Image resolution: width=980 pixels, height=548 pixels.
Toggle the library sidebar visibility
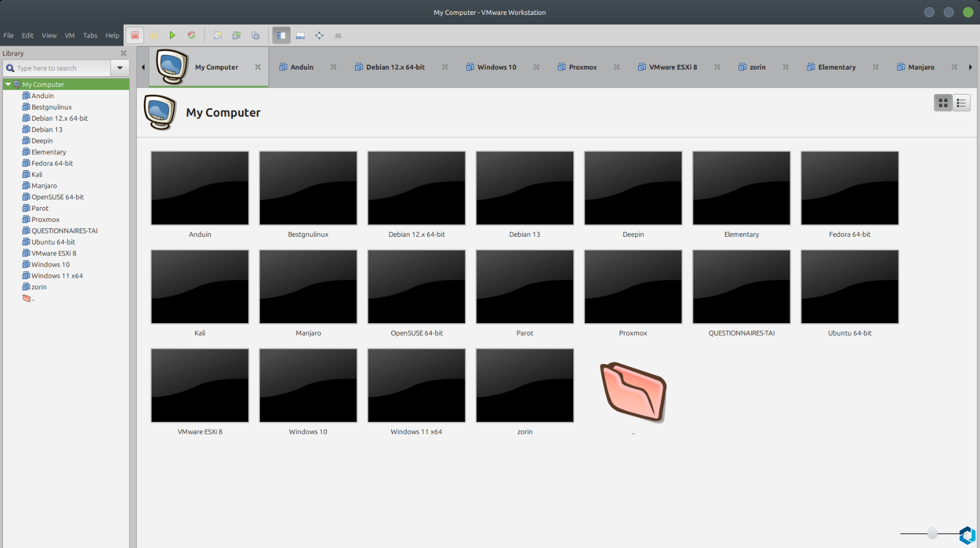coord(281,35)
